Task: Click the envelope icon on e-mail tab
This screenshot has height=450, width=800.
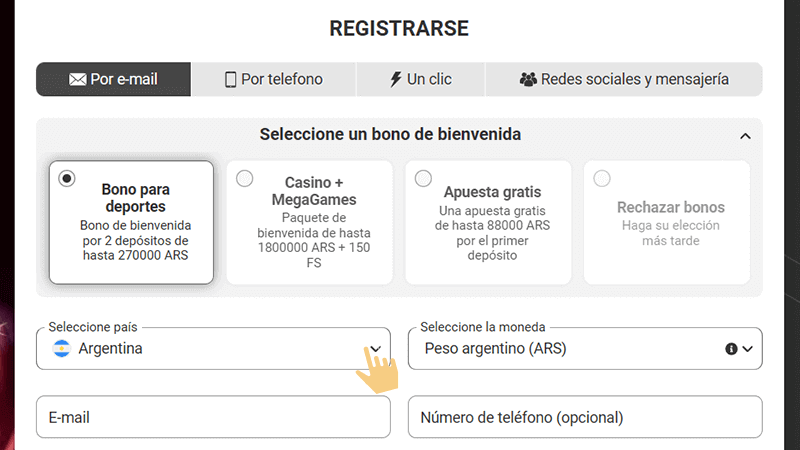Action: (x=77, y=79)
